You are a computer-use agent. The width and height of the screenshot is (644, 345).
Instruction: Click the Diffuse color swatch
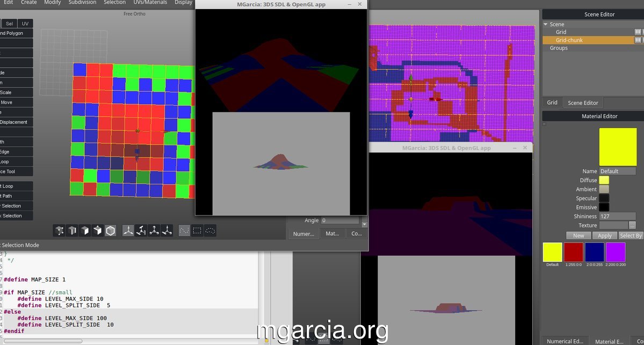[604, 181]
